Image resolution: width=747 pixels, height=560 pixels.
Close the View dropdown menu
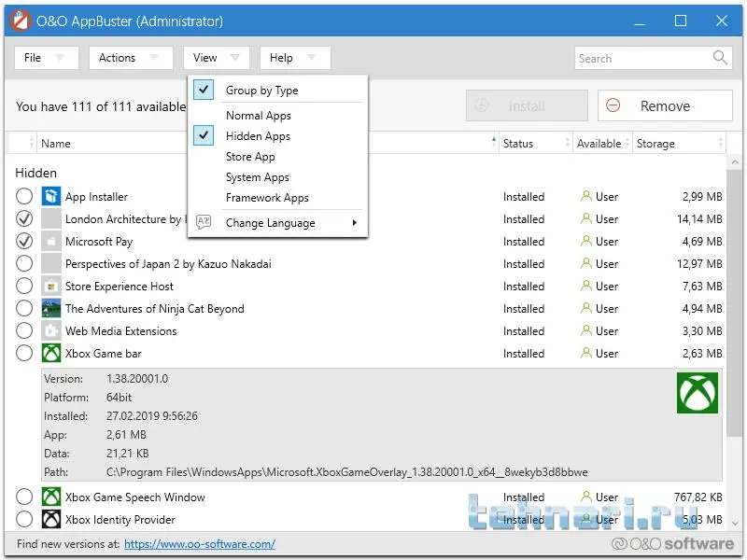tap(217, 58)
